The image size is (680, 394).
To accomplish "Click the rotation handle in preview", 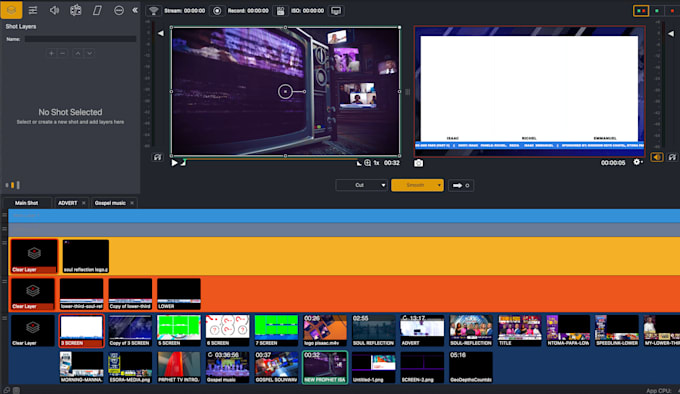I will click(304, 91).
